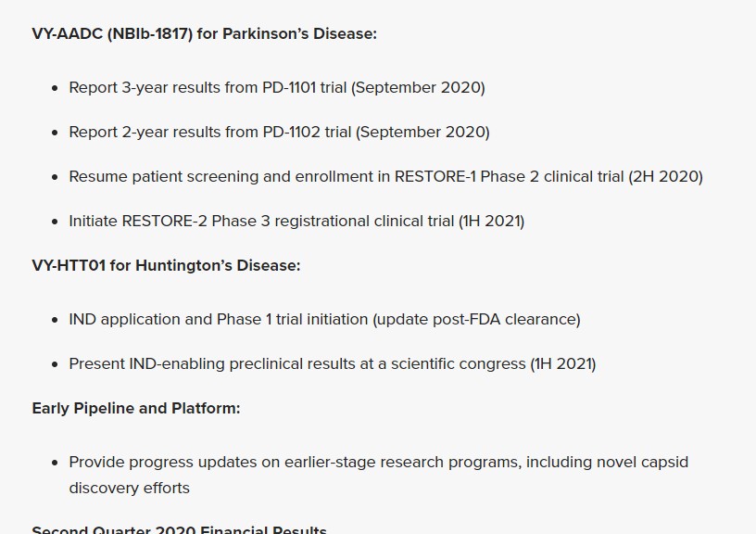Click '(September 2020)' after PD-1102 trial

(423, 132)
